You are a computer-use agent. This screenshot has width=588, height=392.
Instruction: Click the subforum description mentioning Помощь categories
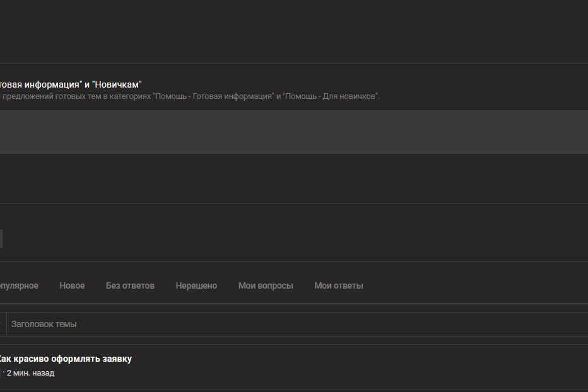pyautogui.click(x=190, y=96)
